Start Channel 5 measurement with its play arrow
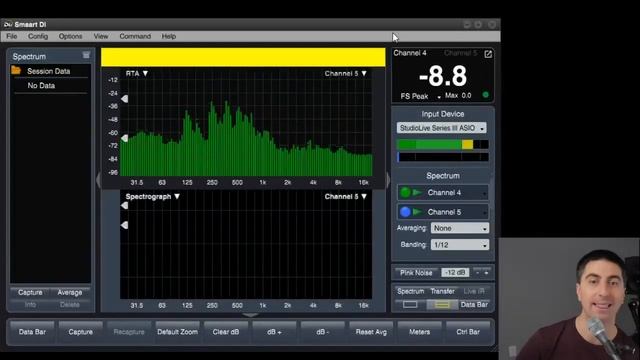The height and width of the screenshot is (360, 640). click(417, 212)
